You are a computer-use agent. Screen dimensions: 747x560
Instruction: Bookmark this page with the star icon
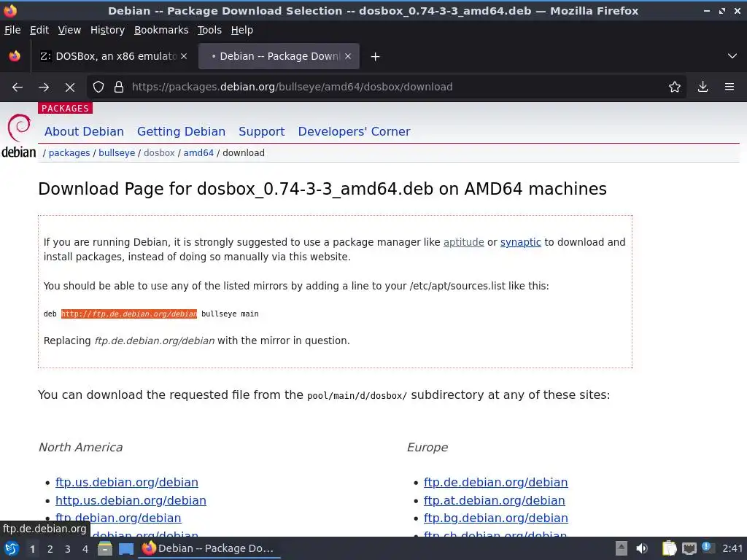pyautogui.click(x=675, y=87)
